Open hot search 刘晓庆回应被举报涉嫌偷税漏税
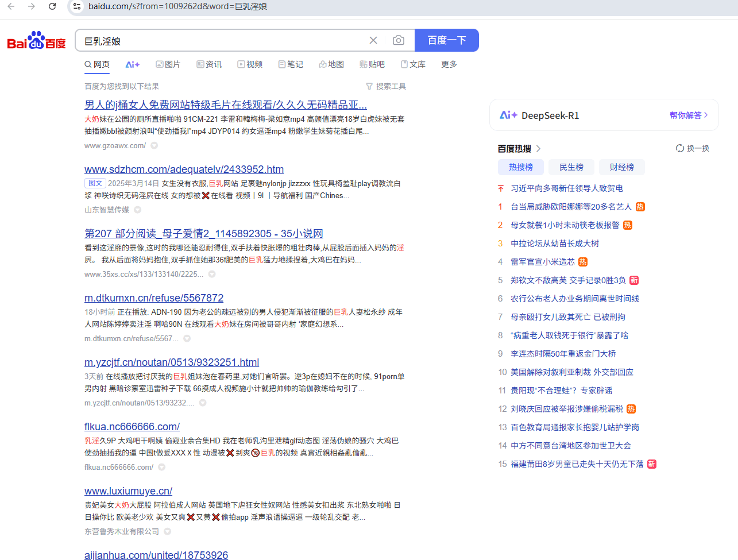 (x=567, y=409)
